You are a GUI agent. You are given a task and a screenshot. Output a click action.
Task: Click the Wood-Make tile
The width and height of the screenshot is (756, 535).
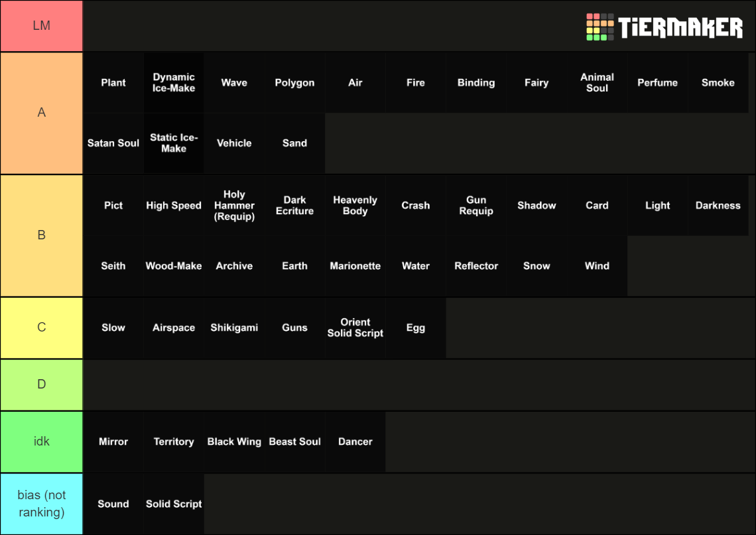(x=174, y=266)
